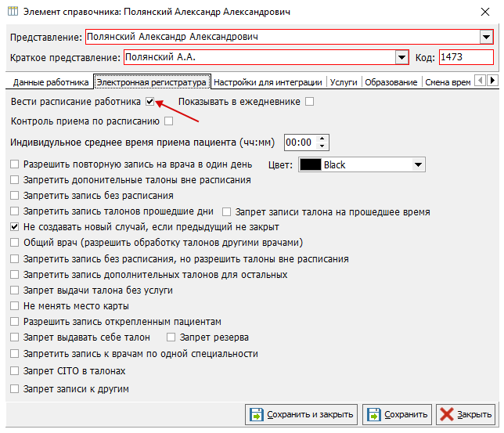Image resolution: width=504 pixels, height=433 pixels.
Task: Check Разрешить запись открепленным пациентам
Action: click(14, 322)
